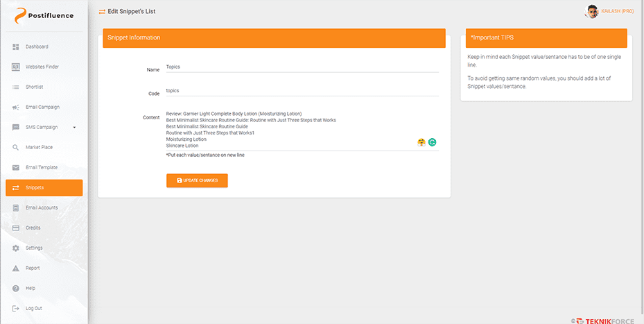Click the Log Out link
Screen dimensions: 644x324
(x=33, y=308)
